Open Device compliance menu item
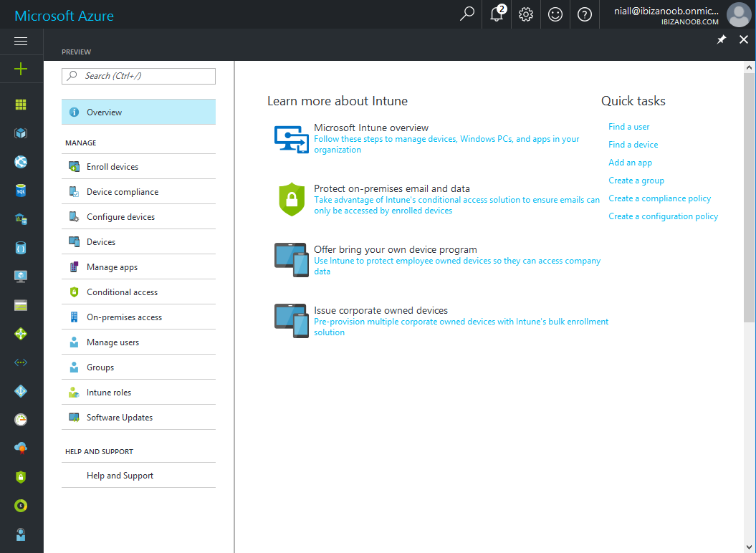This screenshot has height=553, width=756. point(138,191)
